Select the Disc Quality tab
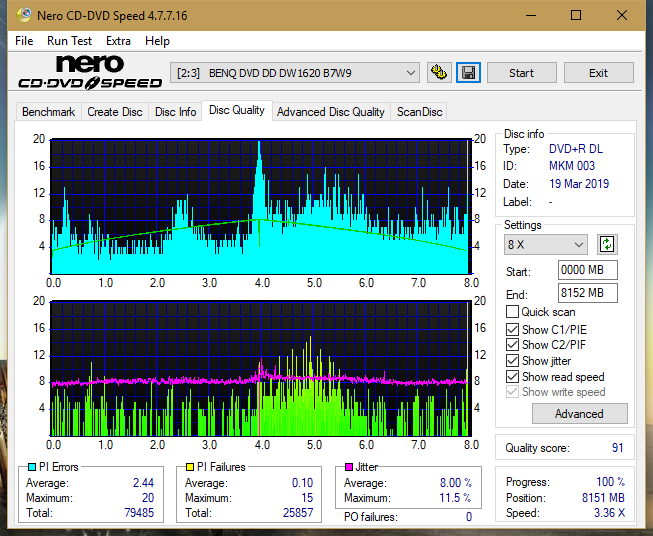Image resolution: width=653 pixels, height=536 pixels. pyautogui.click(x=237, y=110)
